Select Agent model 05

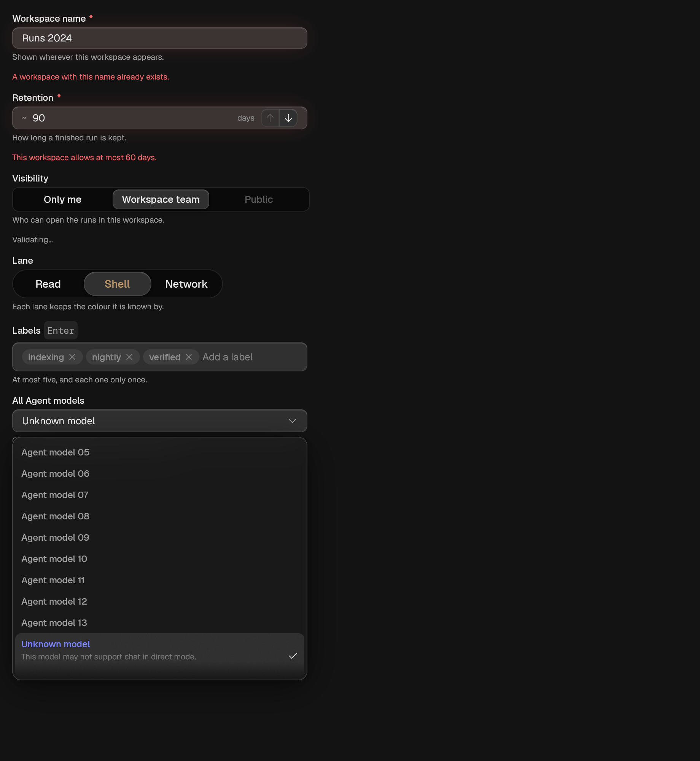pos(160,452)
